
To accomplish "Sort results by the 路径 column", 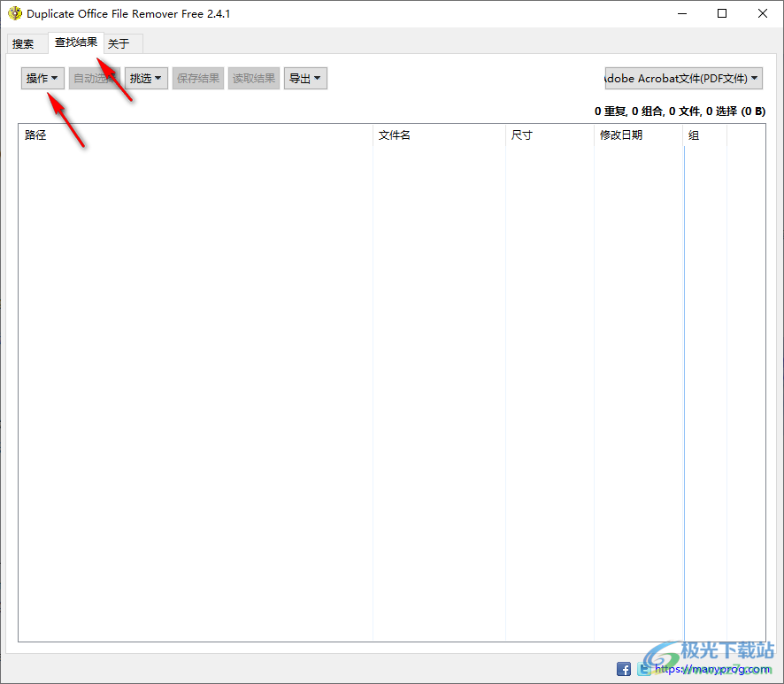I will coord(35,134).
